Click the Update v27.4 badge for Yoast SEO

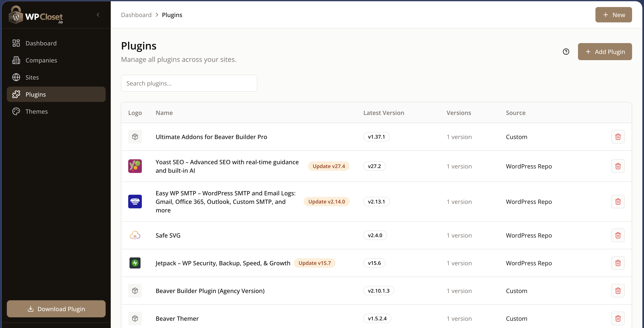point(329,166)
